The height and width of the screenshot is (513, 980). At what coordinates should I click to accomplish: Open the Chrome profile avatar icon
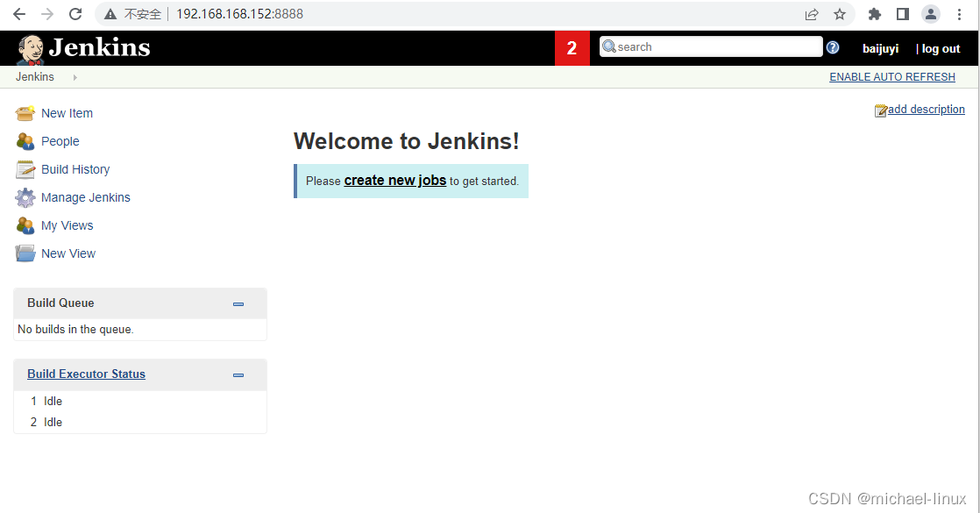[x=931, y=14]
